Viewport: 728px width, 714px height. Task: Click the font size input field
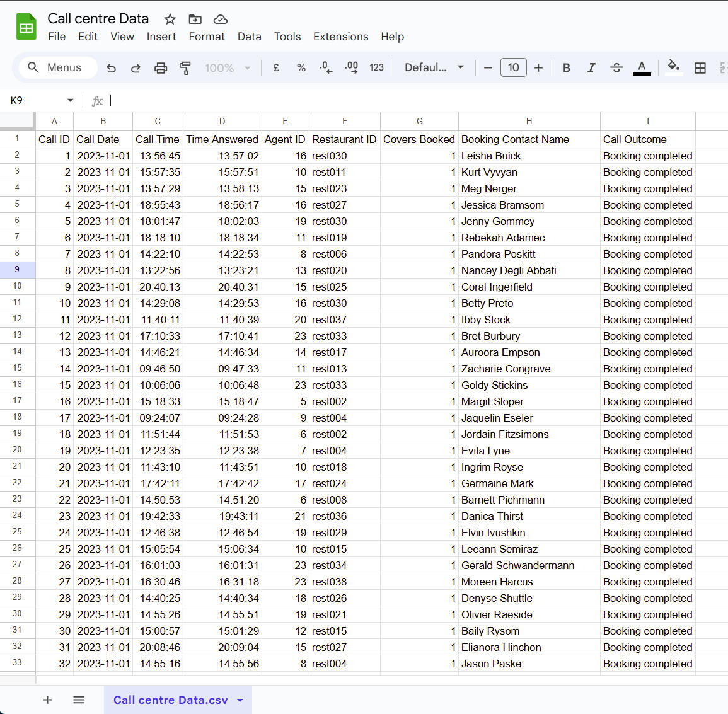pyautogui.click(x=513, y=68)
